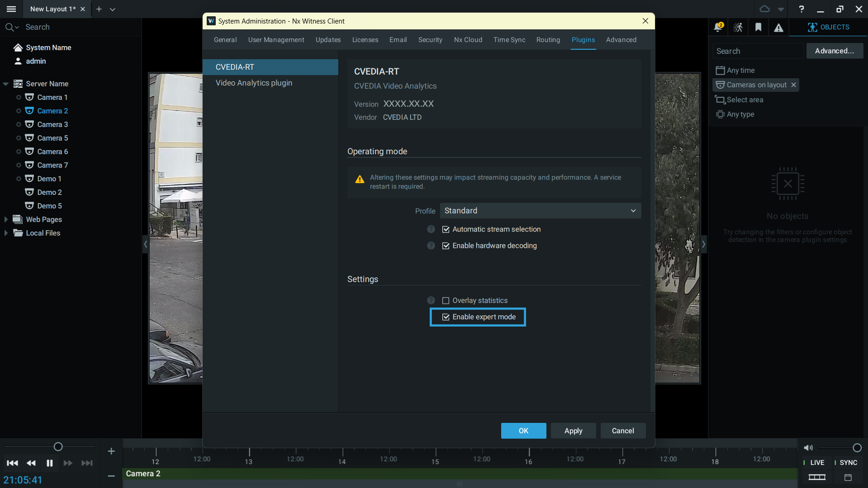The height and width of the screenshot is (488, 868).
Task: Collapse the Server Name node
Action: coord(6,84)
